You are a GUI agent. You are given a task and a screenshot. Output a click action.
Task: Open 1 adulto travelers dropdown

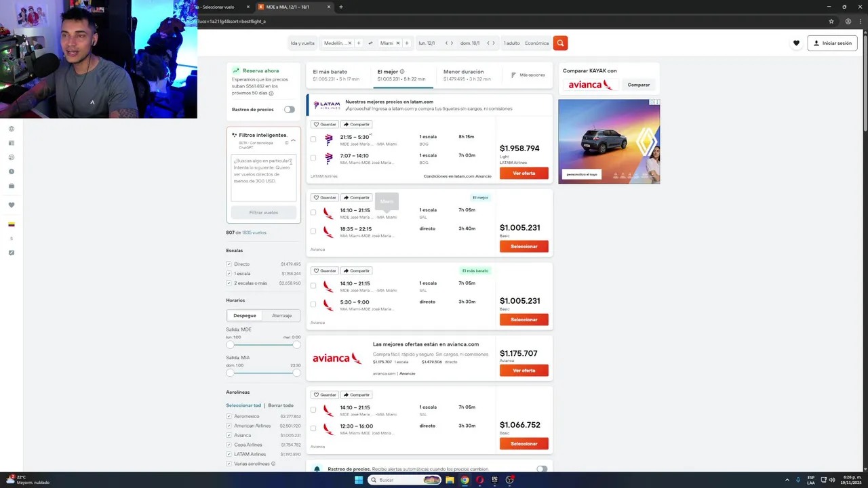pyautogui.click(x=511, y=43)
